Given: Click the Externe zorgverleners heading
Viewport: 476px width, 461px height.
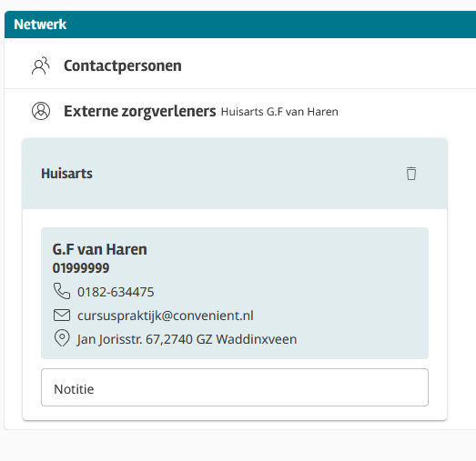Looking at the screenshot, I should point(140,111).
